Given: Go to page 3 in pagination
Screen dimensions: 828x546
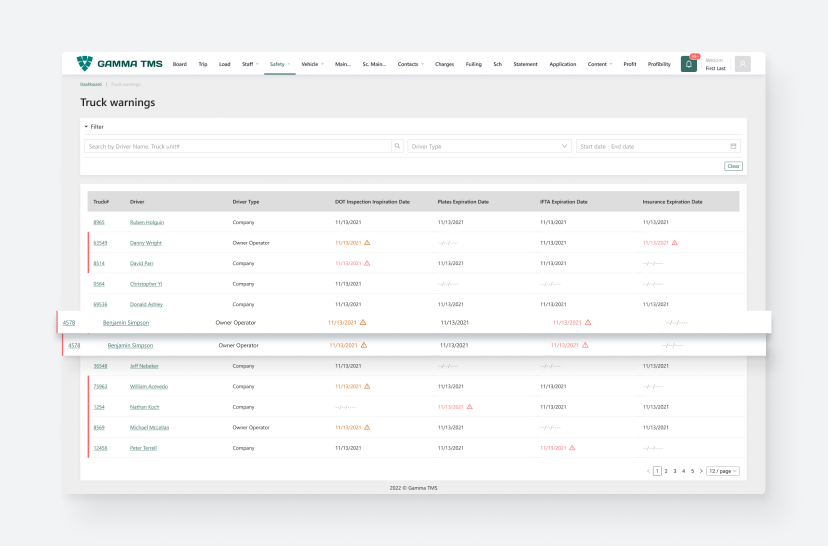Looking at the screenshot, I should click(x=675, y=470).
